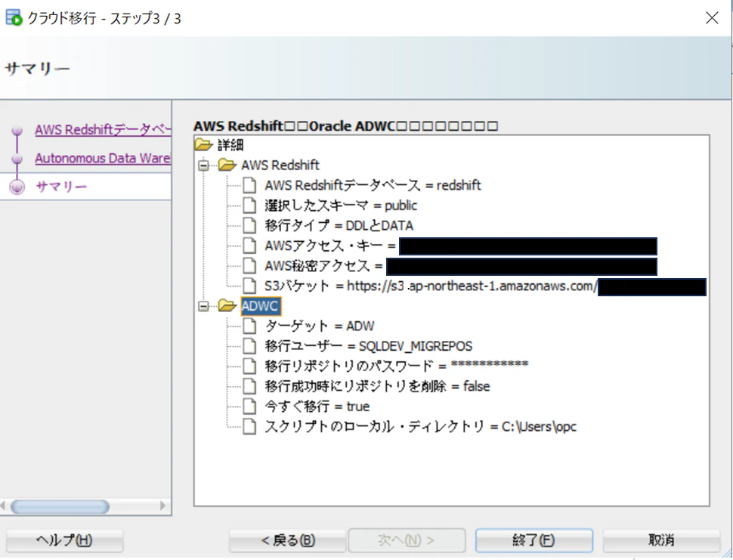The image size is (733, 560).
Task: Click document icon beside 移行リポジトリのパスワード
Action: pyautogui.click(x=249, y=366)
